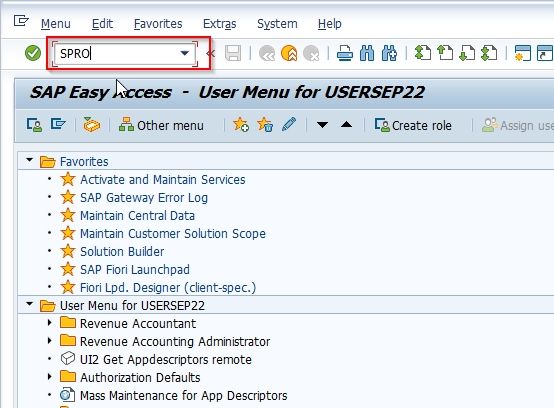Image resolution: width=554 pixels, height=408 pixels.
Task: Click the Find binoculars icon
Action: [x=367, y=54]
